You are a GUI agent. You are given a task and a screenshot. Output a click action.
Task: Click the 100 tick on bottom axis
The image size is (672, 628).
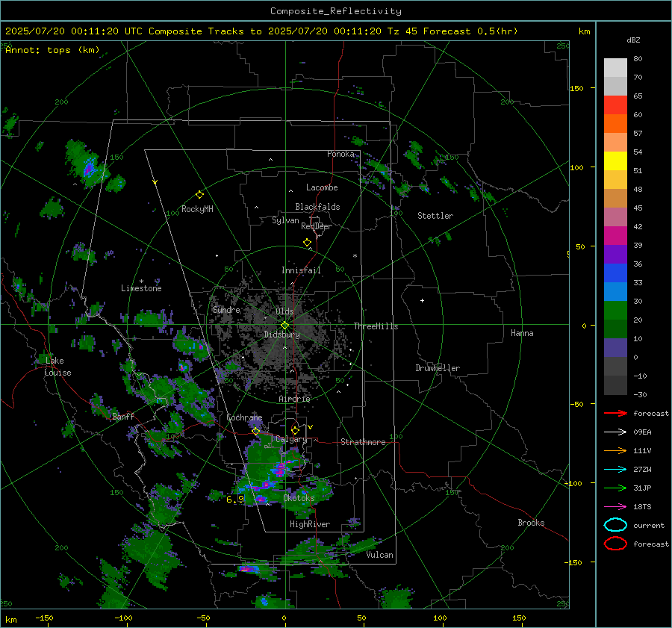point(440,618)
